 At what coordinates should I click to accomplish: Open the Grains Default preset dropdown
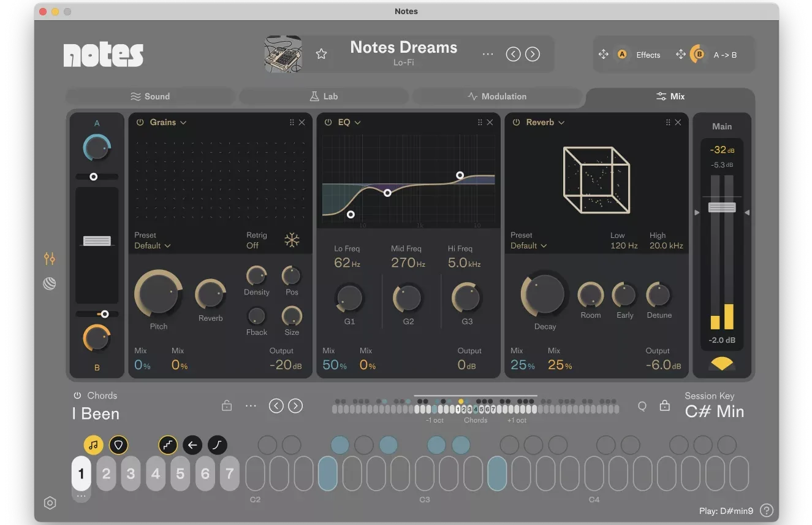[x=152, y=245]
